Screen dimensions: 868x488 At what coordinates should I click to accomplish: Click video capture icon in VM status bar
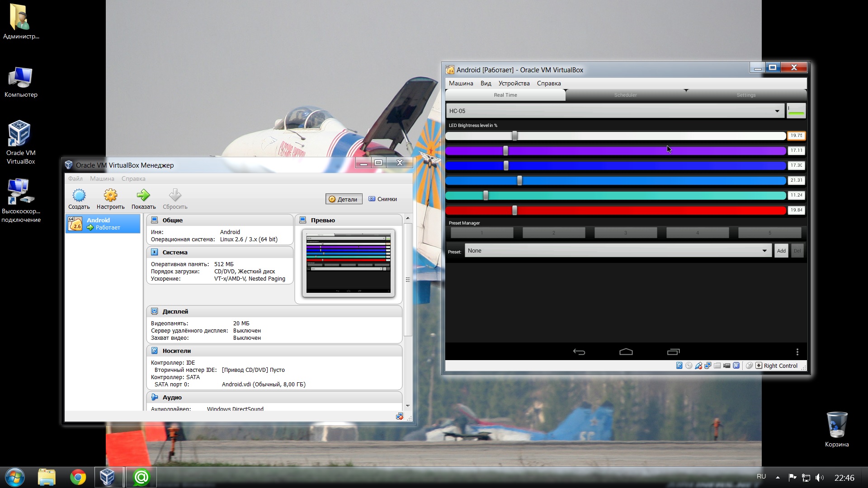(726, 366)
